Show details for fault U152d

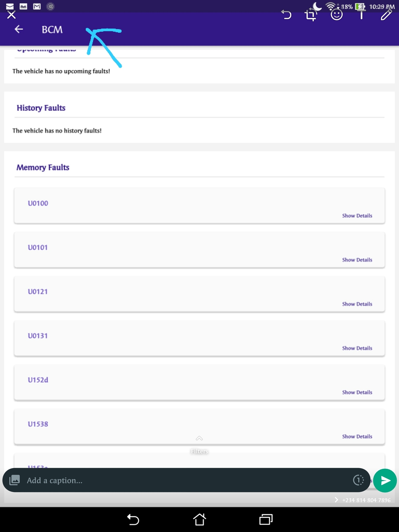tap(357, 392)
